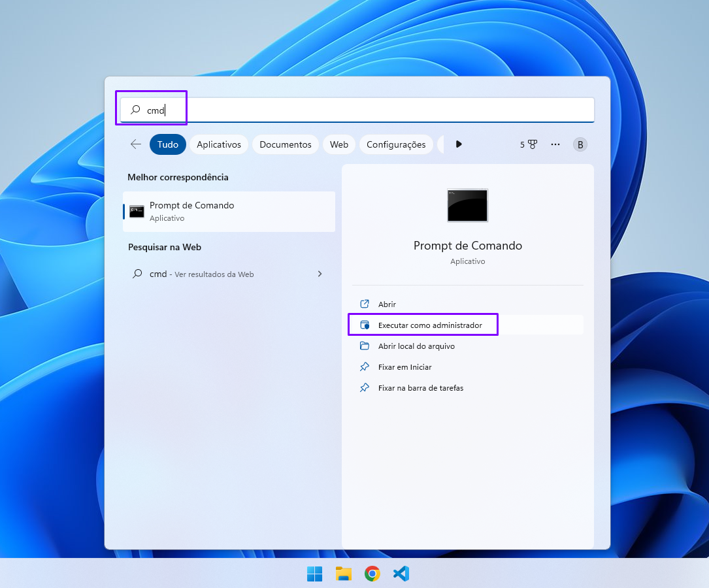Click pin icon beside Fixar na barra de tarefas

[365, 387]
